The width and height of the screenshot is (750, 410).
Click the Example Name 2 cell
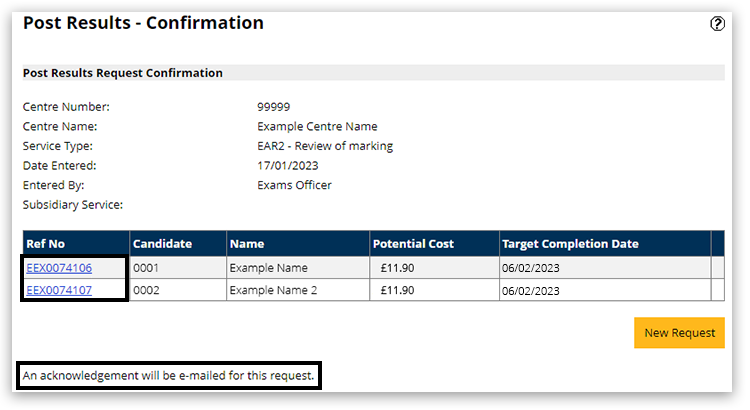(273, 290)
